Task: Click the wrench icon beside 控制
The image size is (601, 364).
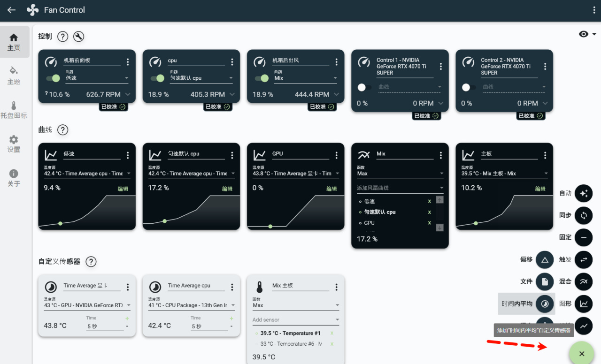Action: 79,37
